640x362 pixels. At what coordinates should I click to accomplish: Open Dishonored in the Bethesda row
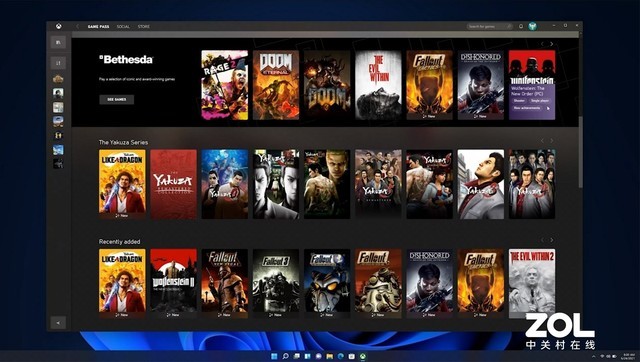coord(481,85)
